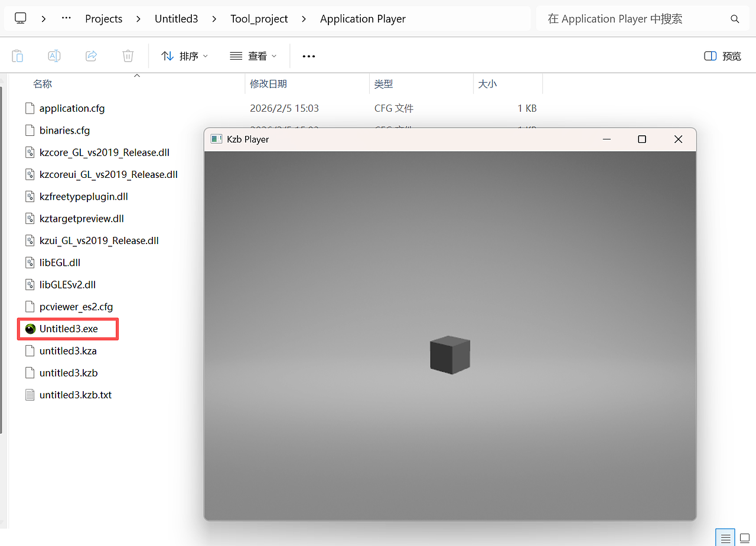This screenshot has width=756, height=546.
Task: Click the DLL icon beside libEGL.dll
Action: (x=30, y=262)
